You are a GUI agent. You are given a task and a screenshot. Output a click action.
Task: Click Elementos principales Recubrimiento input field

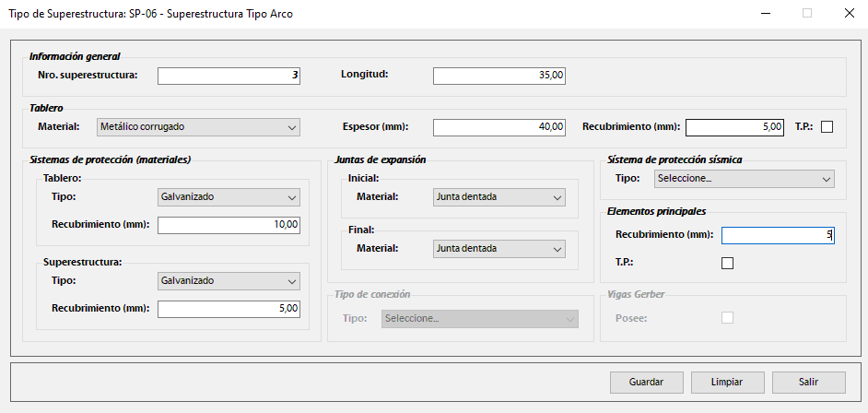coord(778,236)
